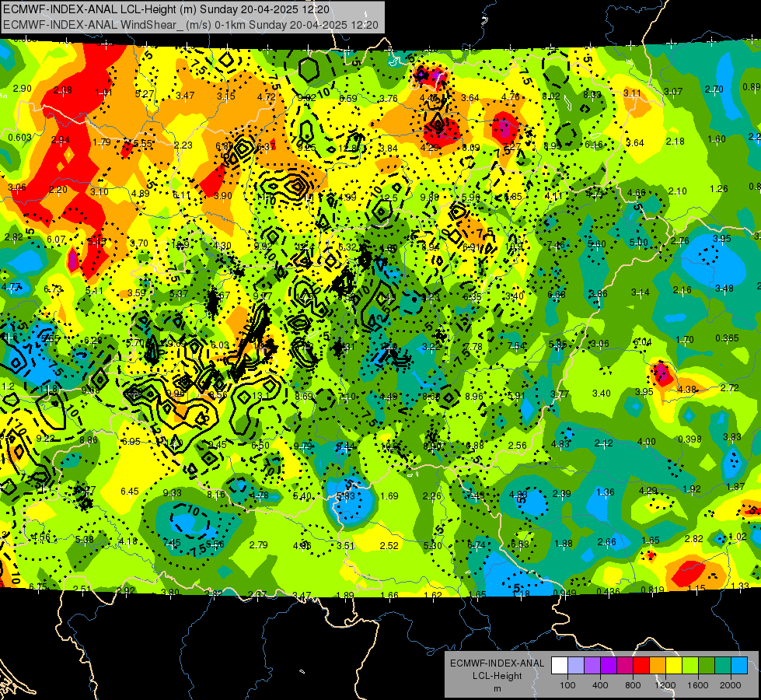The width and height of the screenshot is (761, 700).
Task: Click the light lavender legend swatch
Action: [x=576, y=666]
